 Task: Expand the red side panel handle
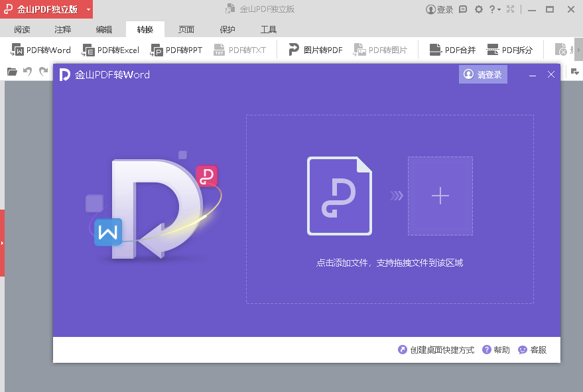point(2,243)
